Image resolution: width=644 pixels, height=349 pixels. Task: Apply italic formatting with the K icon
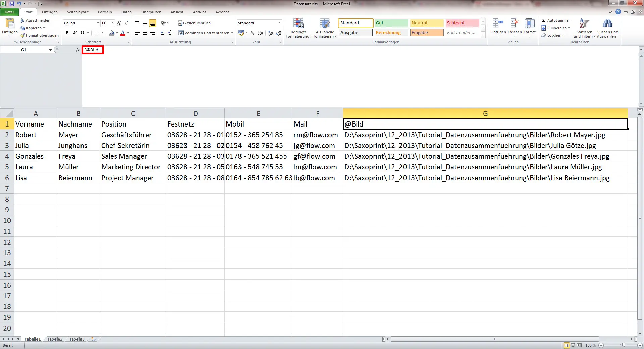point(74,33)
